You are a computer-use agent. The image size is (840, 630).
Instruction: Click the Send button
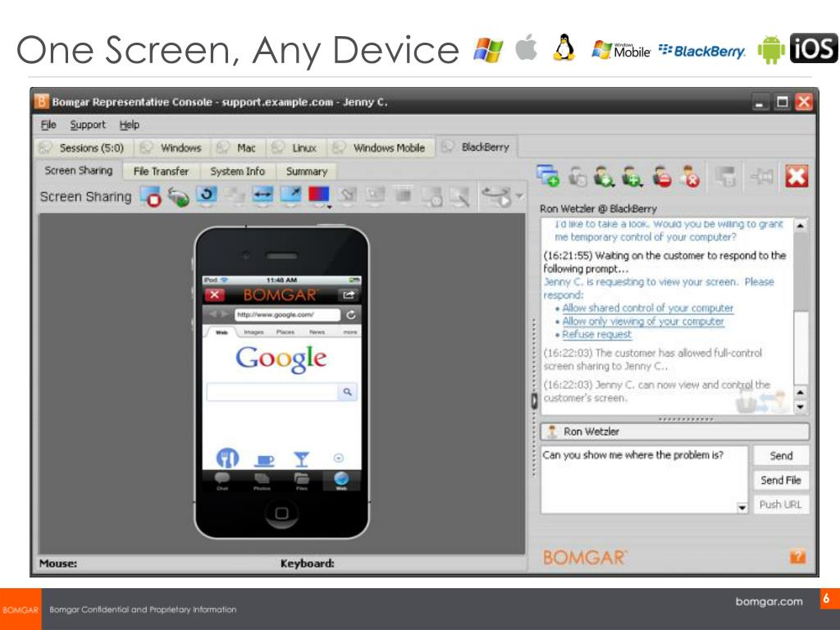click(781, 455)
